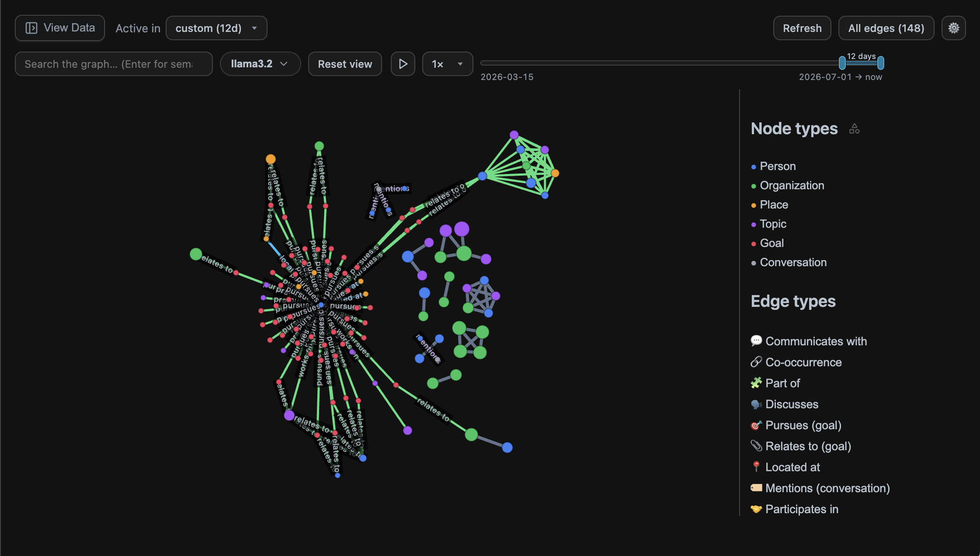Viewport: 980px width, 556px height.
Task: Select the large green node at far left
Action: 196,254
